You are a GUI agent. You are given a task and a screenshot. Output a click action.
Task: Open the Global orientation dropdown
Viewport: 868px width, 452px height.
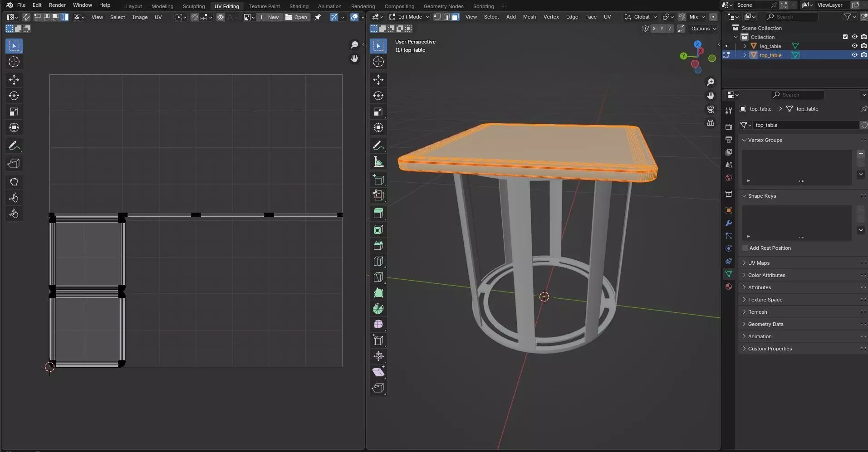pos(641,17)
